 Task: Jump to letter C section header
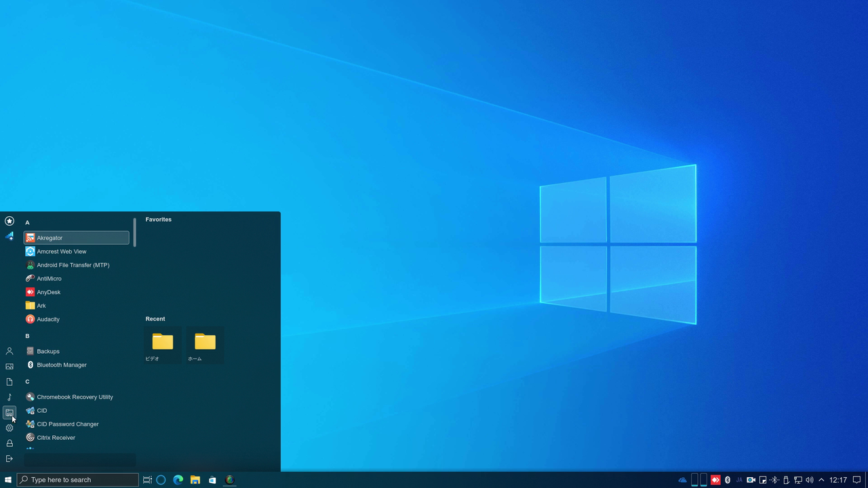coord(27,382)
